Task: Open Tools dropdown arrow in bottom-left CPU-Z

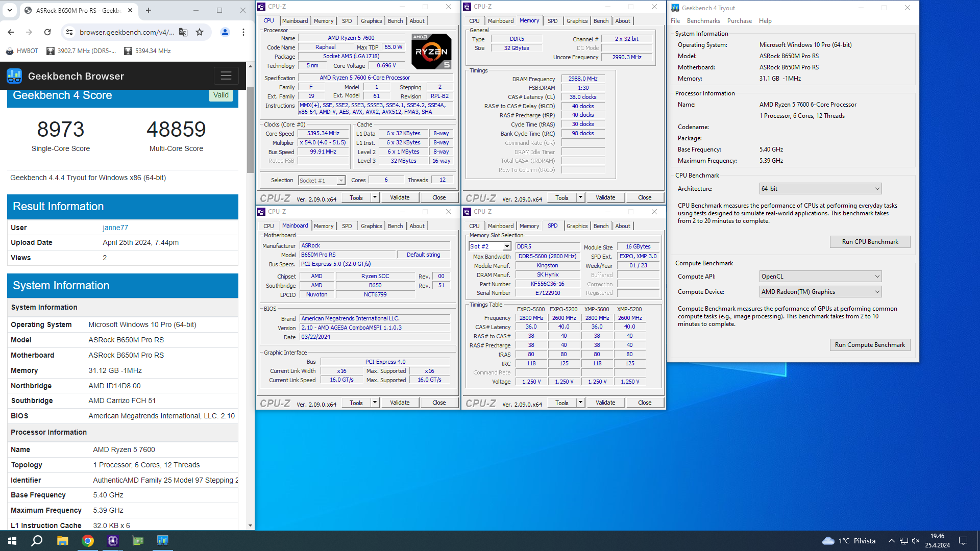Action: pos(375,403)
